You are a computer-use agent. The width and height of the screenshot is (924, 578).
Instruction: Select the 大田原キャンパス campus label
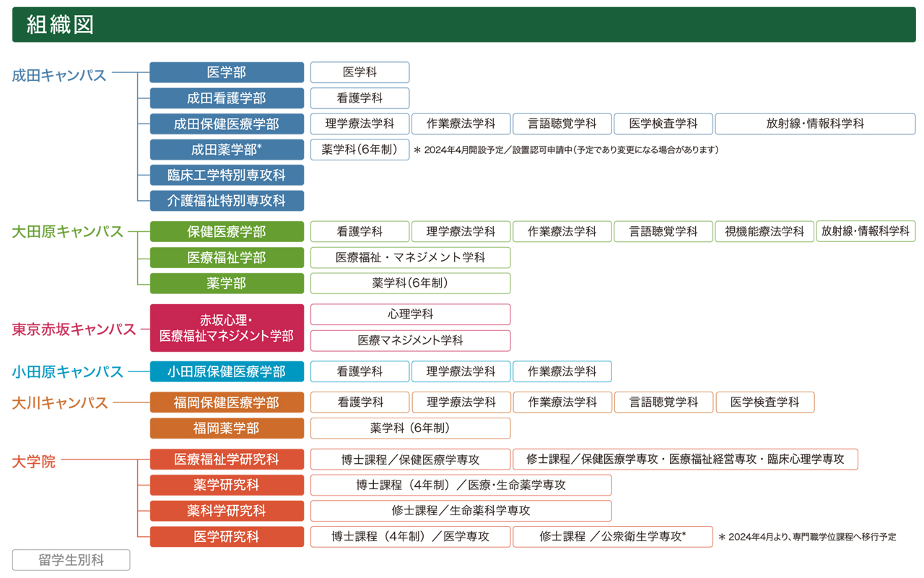(68, 231)
